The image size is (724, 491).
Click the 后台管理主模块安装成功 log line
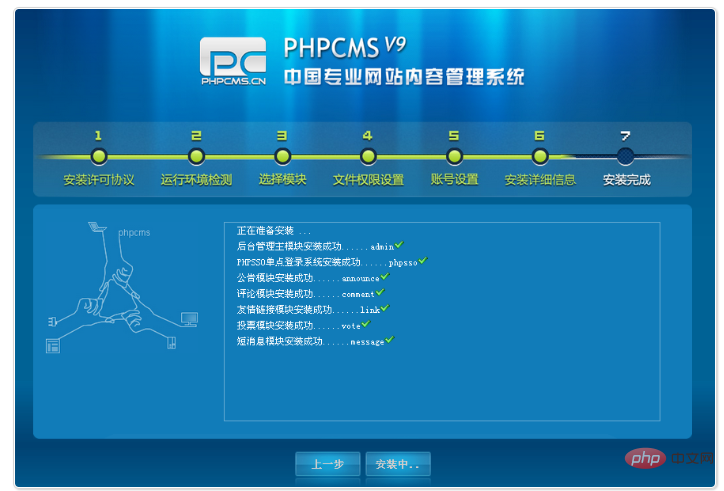[320, 246]
